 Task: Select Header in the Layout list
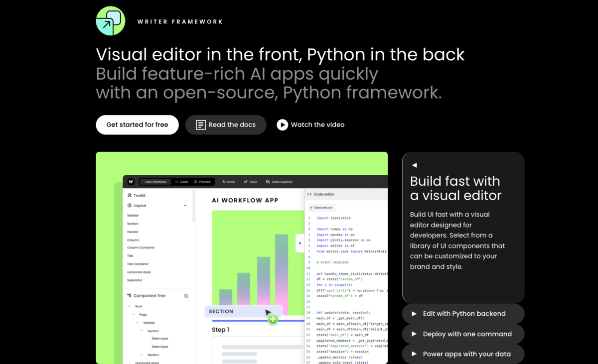click(x=133, y=232)
